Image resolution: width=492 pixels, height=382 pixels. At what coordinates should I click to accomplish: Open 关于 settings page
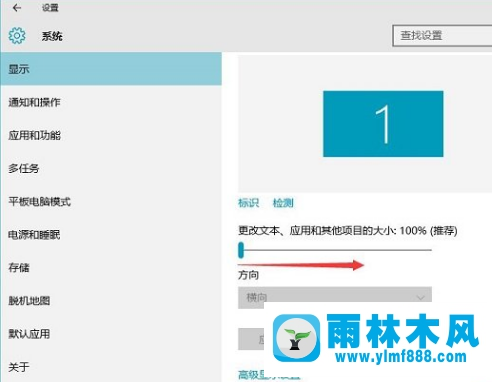[x=111, y=367]
